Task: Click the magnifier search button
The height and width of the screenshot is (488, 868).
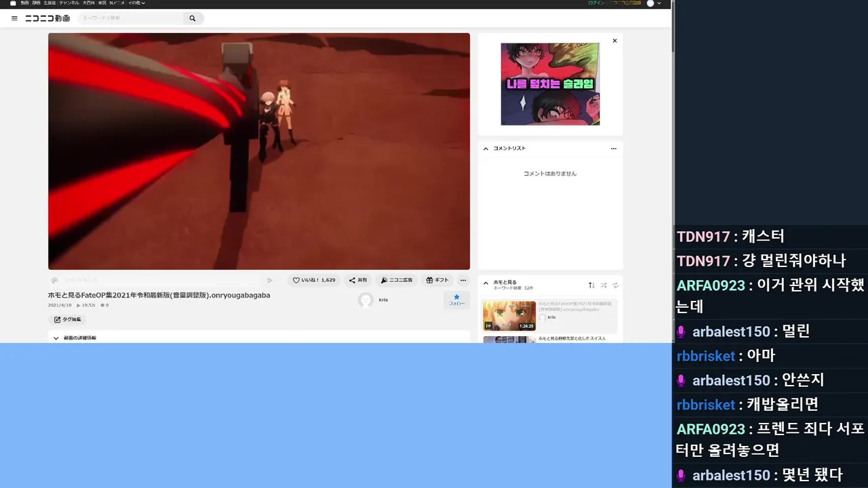Action: click(x=193, y=18)
